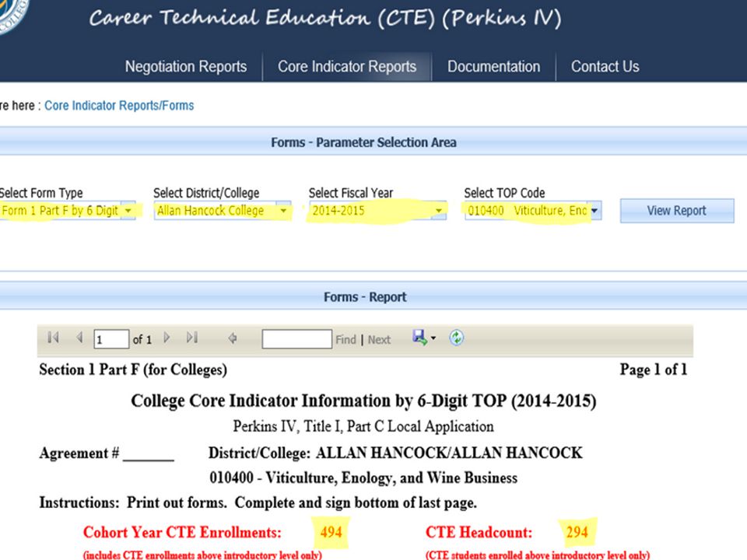Open Contact Us menu
This screenshot has width=747, height=560.
[x=605, y=67]
